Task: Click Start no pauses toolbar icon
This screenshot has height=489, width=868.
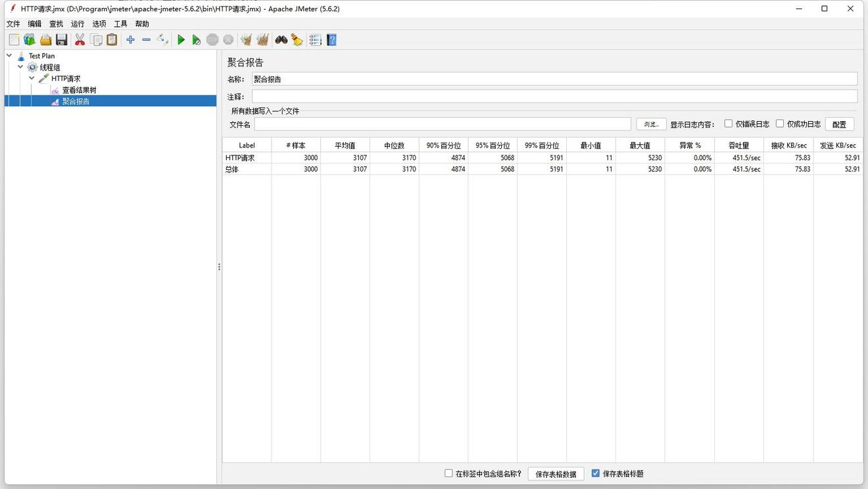Action: (196, 40)
